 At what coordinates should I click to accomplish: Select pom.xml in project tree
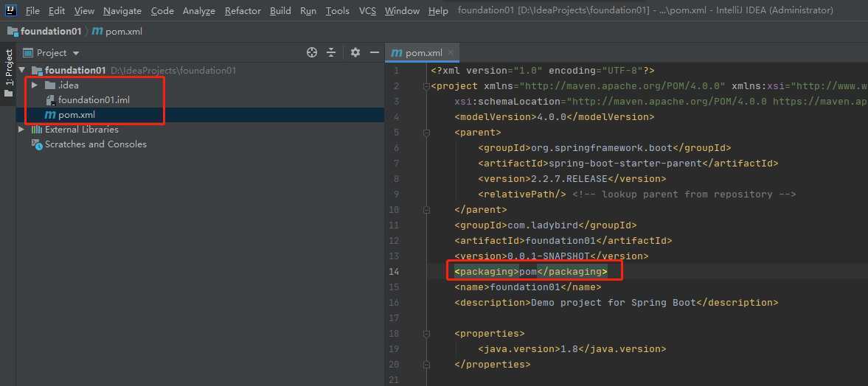tap(77, 115)
